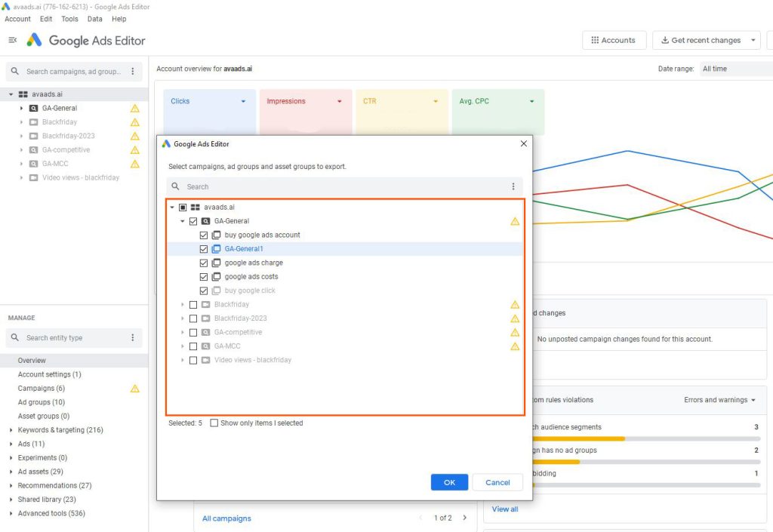Open the Tools menu
773x532 pixels.
pos(69,19)
